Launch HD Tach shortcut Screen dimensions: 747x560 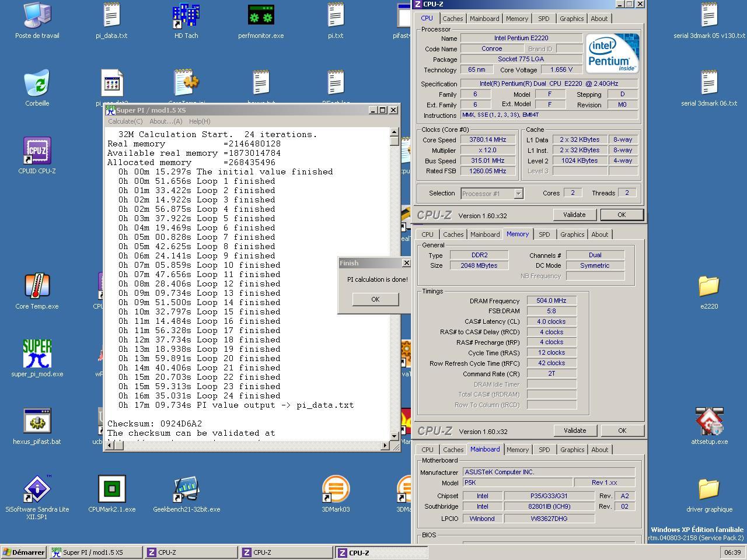point(186,21)
